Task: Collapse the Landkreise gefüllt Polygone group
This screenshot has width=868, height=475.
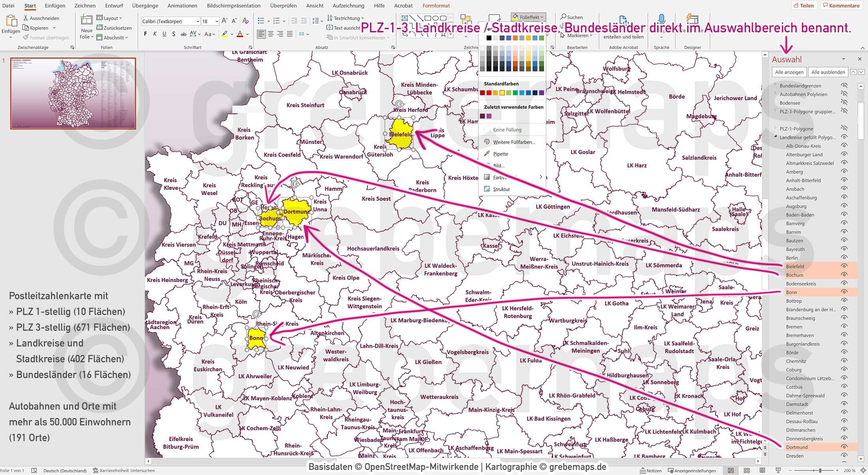Action: (775, 137)
